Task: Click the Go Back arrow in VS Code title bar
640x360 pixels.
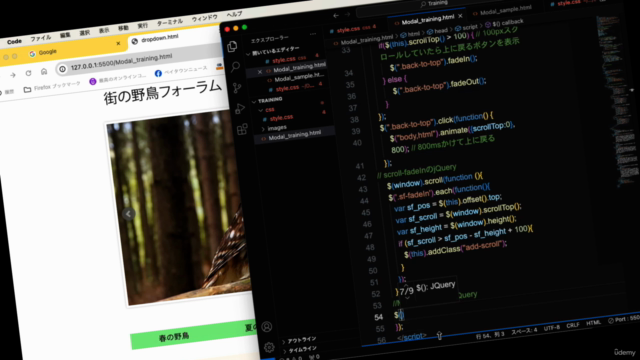Action: coord(336,16)
